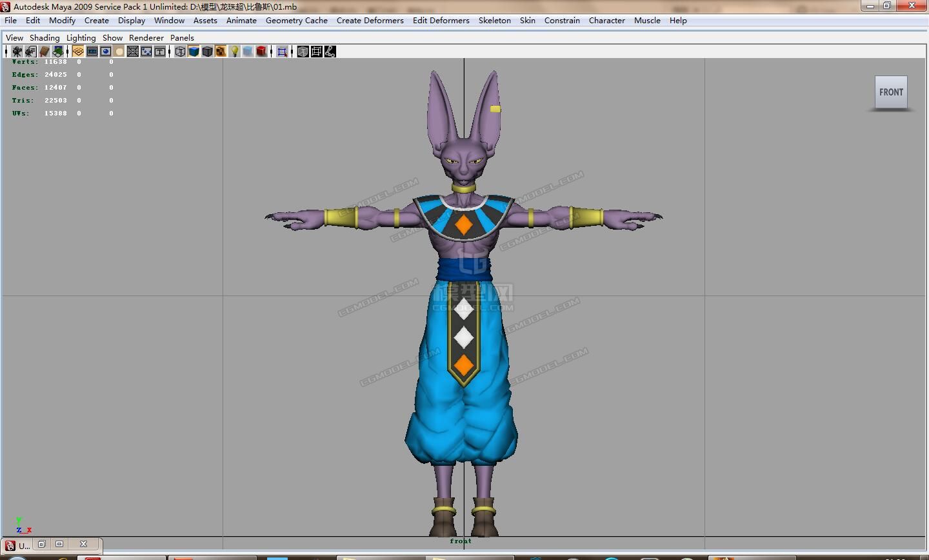Open the Skeleton menu
This screenshot has height=560, width=929.
[x=495, y=21]
